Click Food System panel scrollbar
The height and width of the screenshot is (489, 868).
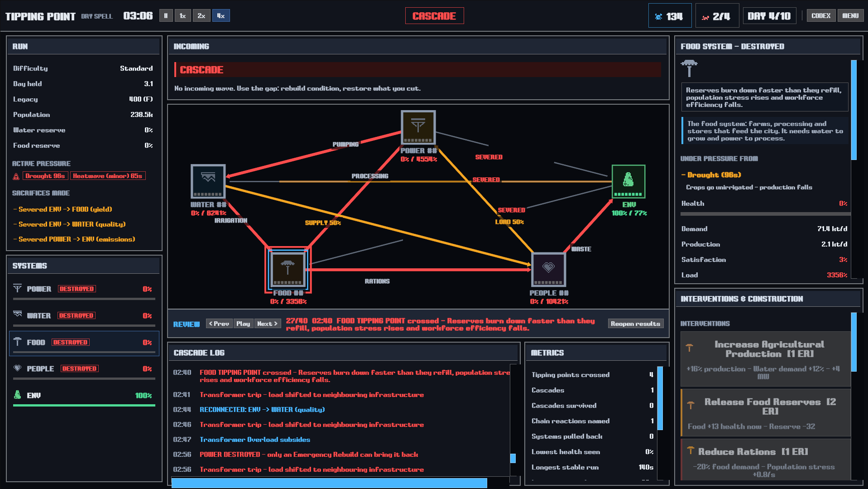[854, 110]
